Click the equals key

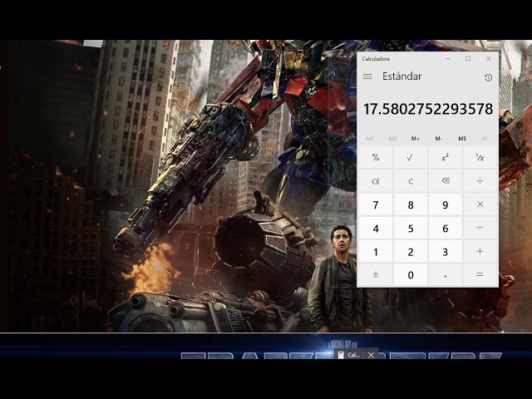point(480,274)
